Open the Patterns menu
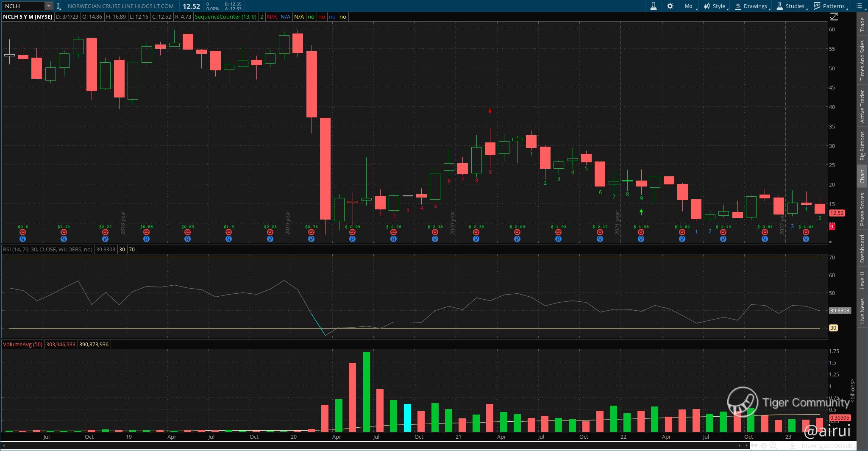The height and width of the screenshot is (451, 868). tap(830, 6)
